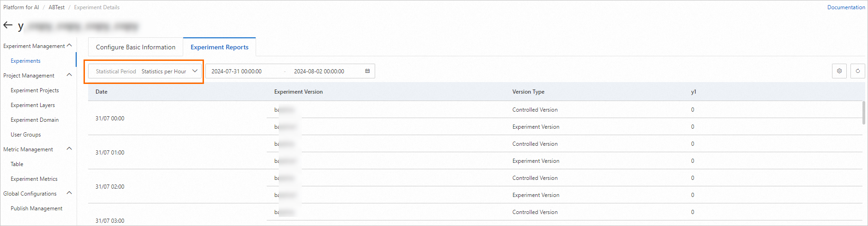Collapse the Global Configurations section
868x226 pixels.
click(69, 193)
